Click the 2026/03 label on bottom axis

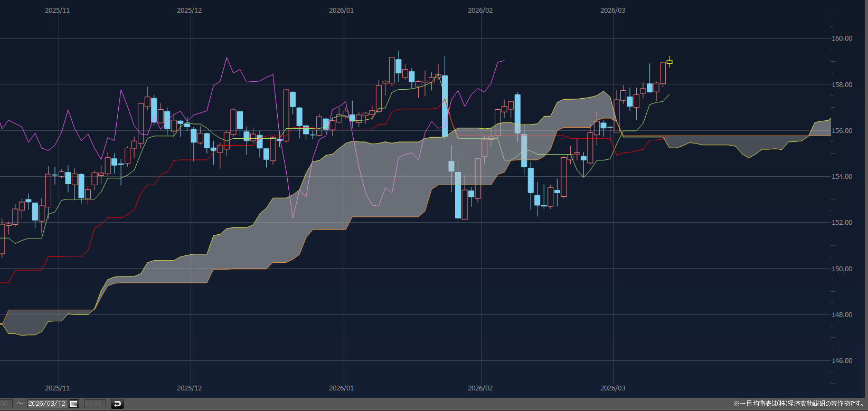coord(612,388)
